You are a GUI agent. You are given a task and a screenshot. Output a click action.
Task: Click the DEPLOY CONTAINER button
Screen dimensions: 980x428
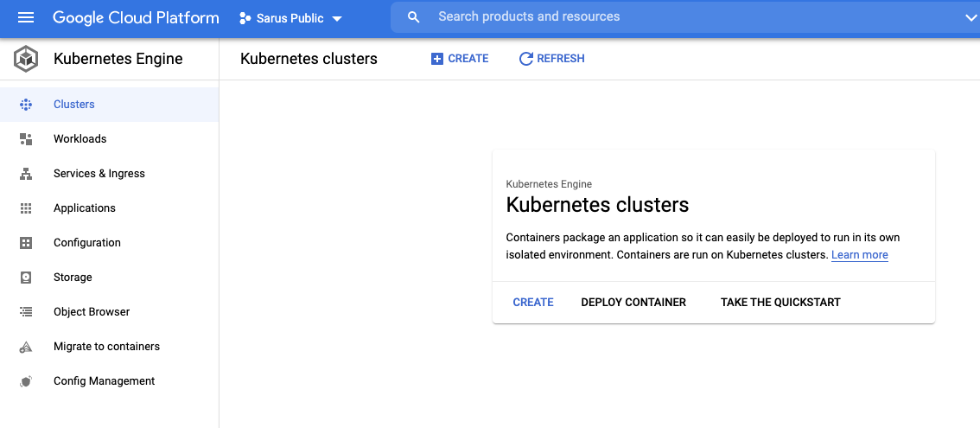coord(633,303)
